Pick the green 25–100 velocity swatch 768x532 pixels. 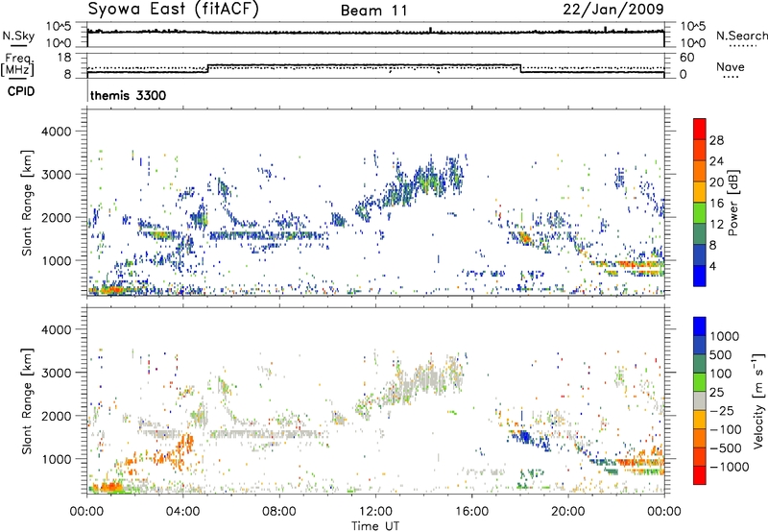pyautogui.click(x=700, y=382)
